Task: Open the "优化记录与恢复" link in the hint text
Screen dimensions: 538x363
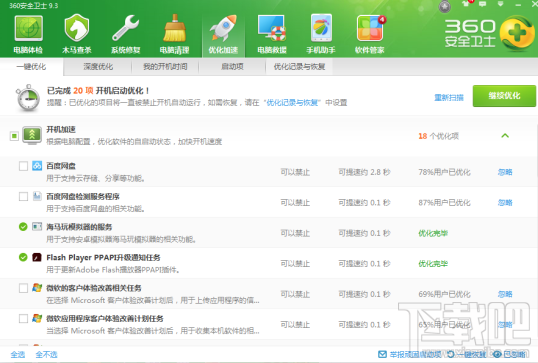Action: (292, 103)
